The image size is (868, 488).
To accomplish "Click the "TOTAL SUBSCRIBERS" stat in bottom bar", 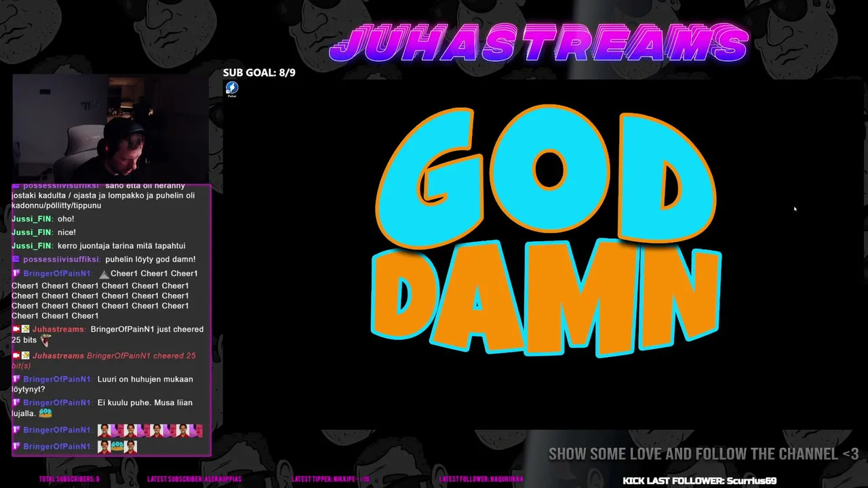I will (x=69, y=479).
